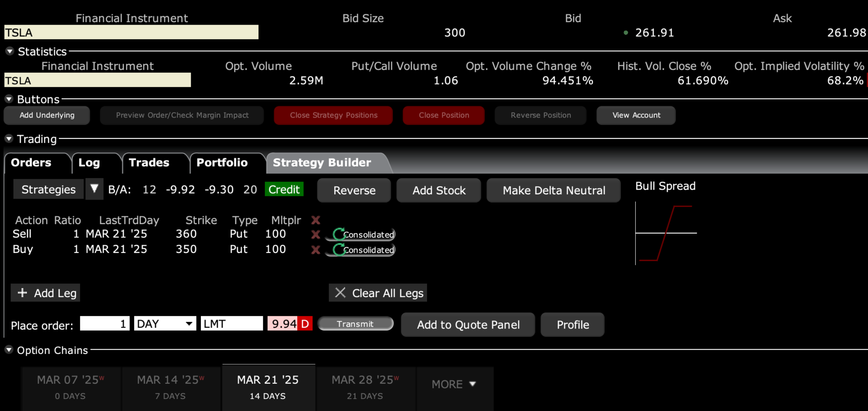Click the order quantity input field
Viewport: 868px width, 411px height.
(104, 324)
